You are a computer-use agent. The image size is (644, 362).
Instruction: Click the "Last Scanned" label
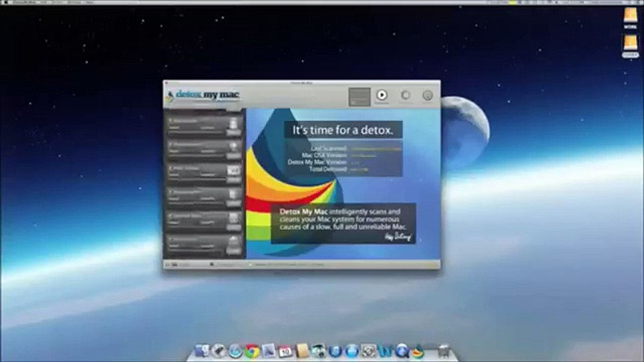(329, 148)
